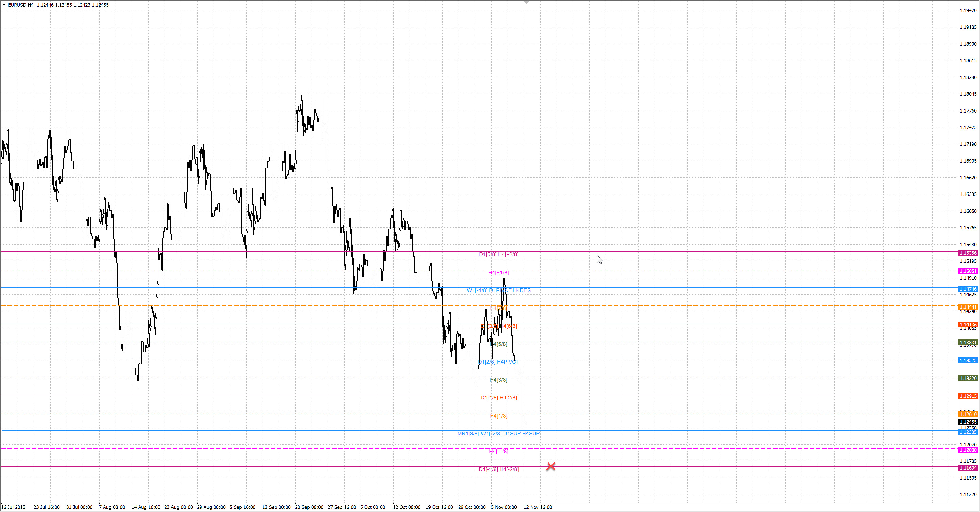Click the D1[5/8] H4[+2/8] line label
Screen dimensions: 980x512
point(498,254)
